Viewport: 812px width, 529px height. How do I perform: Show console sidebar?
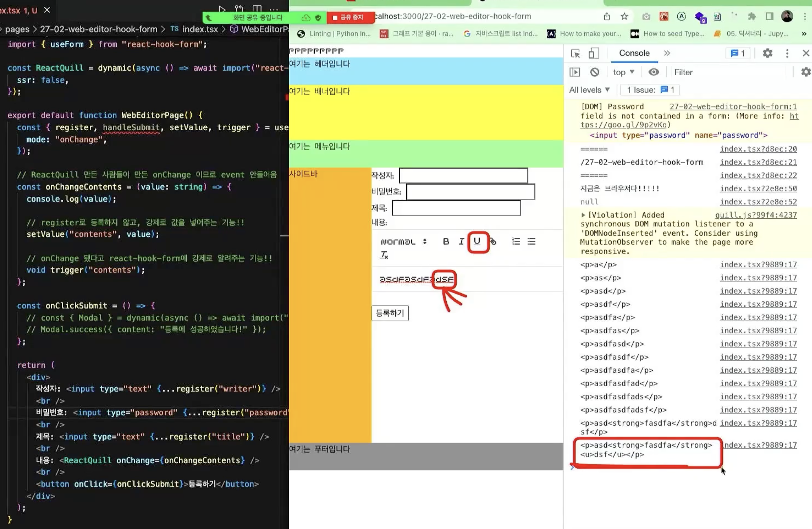coord(575,72)
